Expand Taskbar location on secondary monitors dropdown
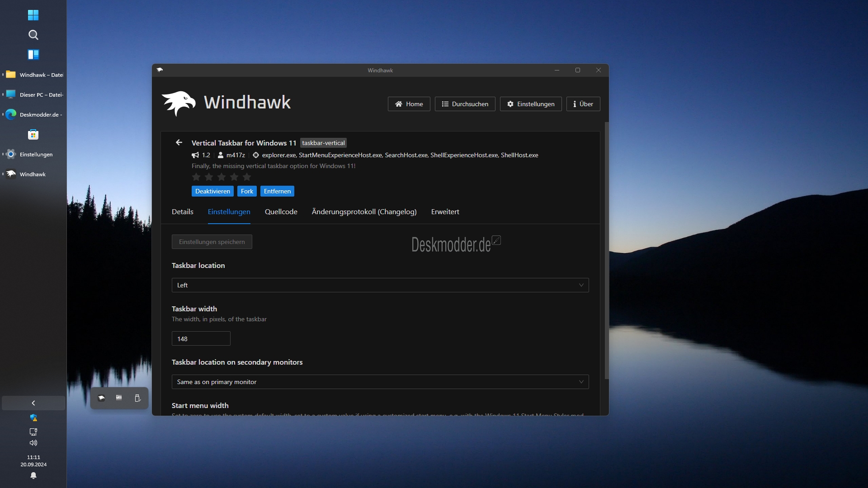 click(x=380, y=382)
